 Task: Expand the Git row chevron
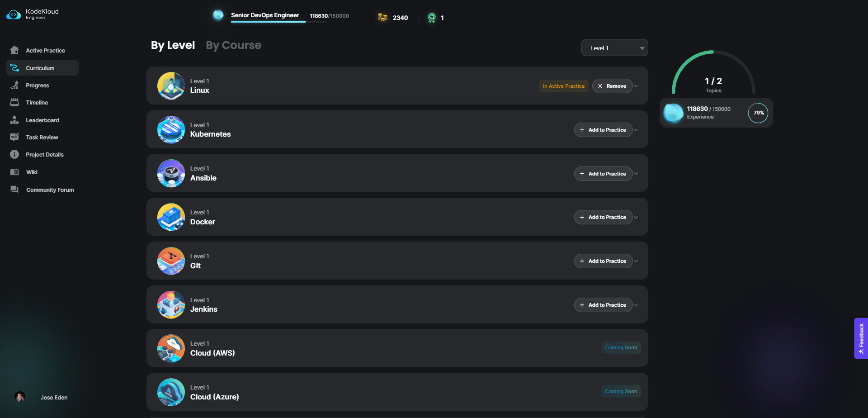[x=636, y=261]
